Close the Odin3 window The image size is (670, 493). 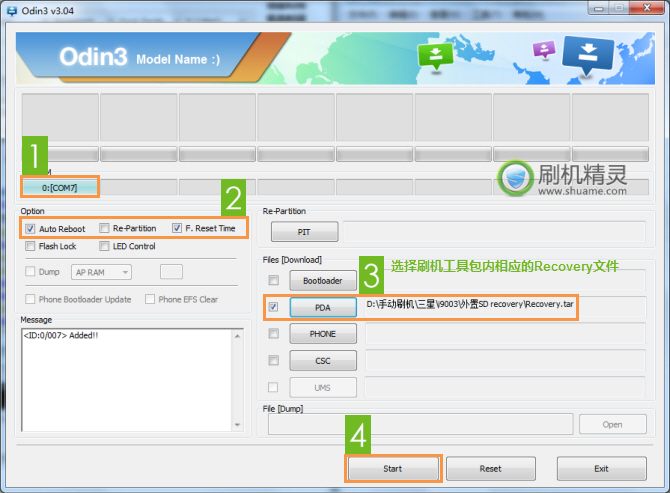(x=647, y=8)
